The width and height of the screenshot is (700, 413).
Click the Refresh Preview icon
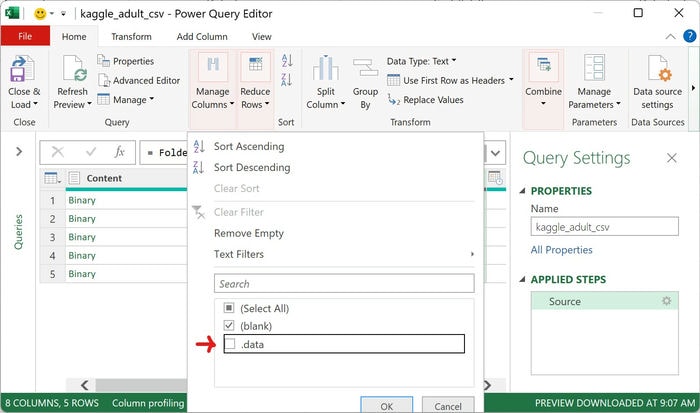74,68
